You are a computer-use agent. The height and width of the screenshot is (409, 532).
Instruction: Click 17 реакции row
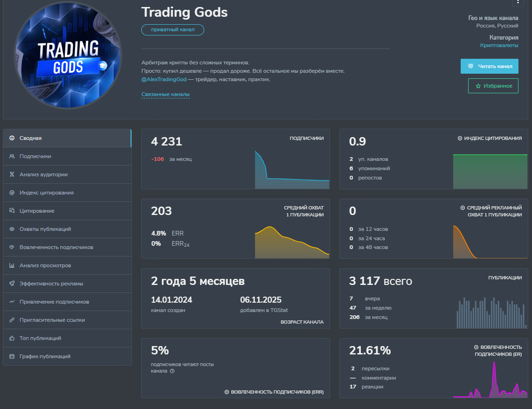tap(366, 387)
